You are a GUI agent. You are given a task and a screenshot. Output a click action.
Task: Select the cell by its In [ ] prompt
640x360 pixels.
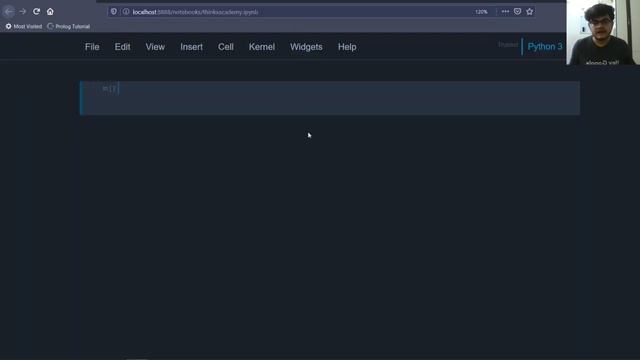click(x=109, y=88)
